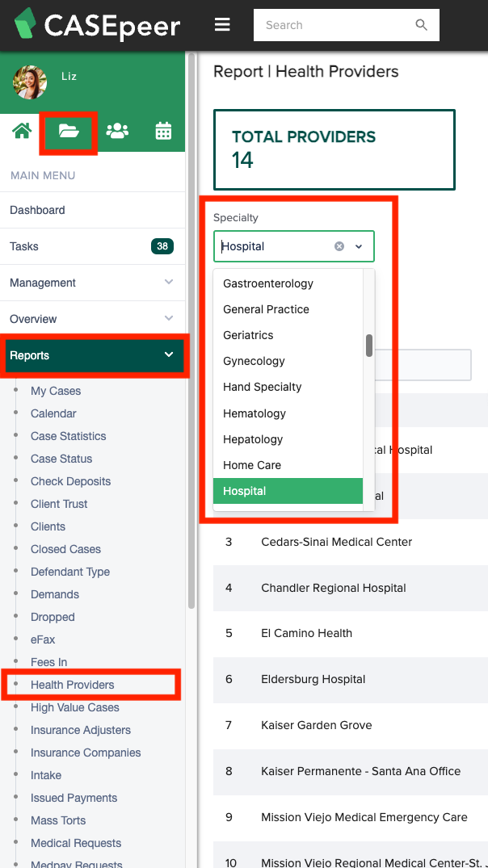Expand the Overview menu
This screenshot has width=488, height=868.
coord(92,319)
